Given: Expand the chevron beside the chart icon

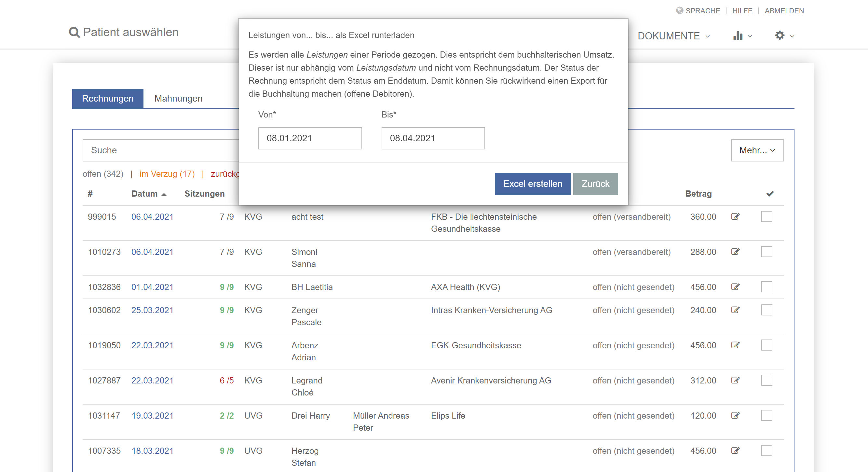Looking at the screenshot, I should (750, 36).
